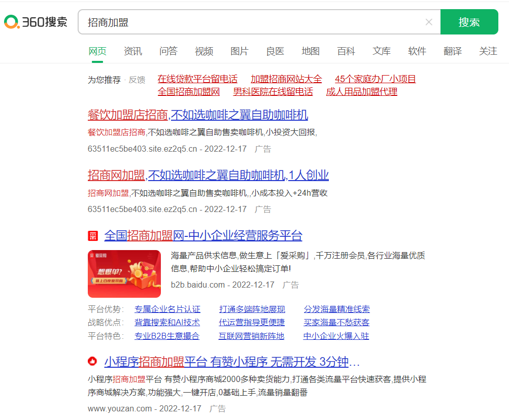Open the 加盟招商网站大全 suggested link
The width and height of the screenshot is (509, 420).
click(287, 79)
